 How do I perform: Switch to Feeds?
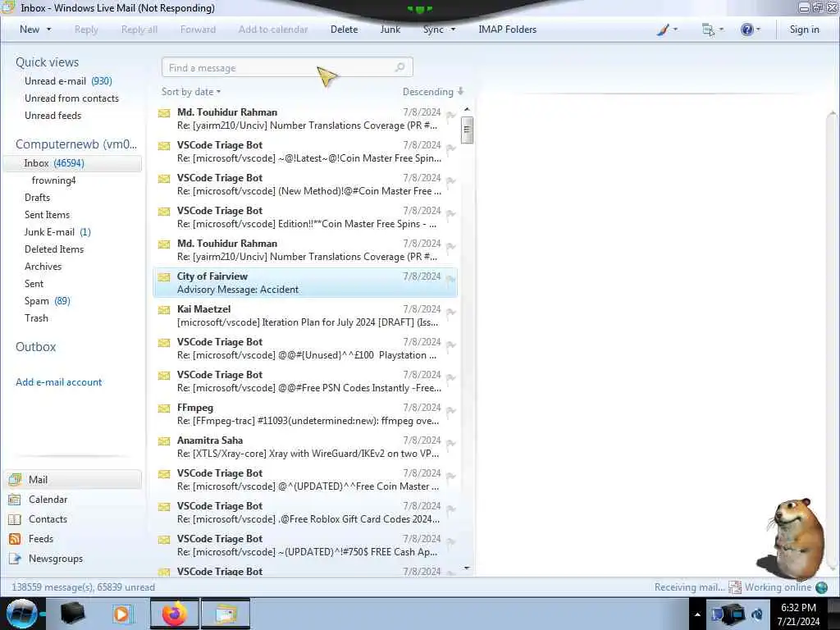(41, 538)
